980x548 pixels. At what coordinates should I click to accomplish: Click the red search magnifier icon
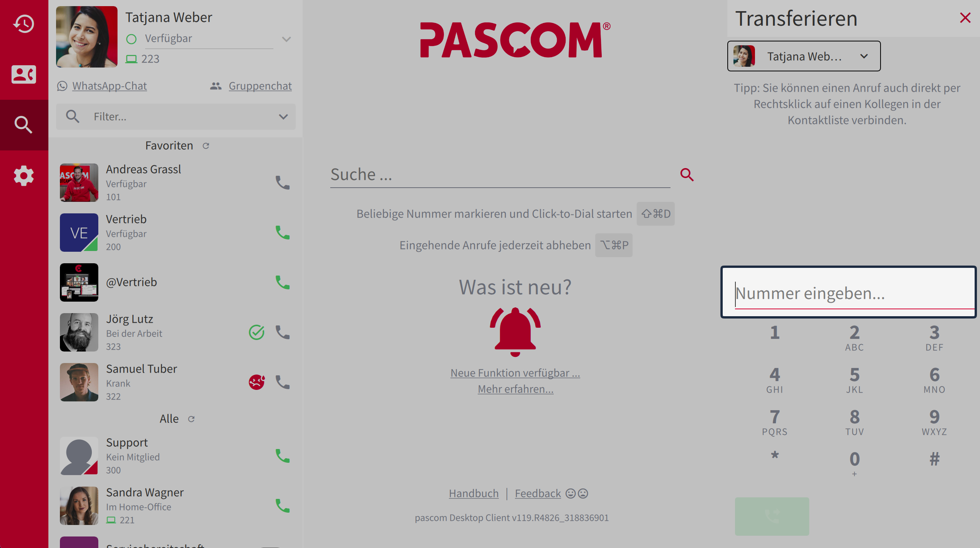click(x=687, y=175)
